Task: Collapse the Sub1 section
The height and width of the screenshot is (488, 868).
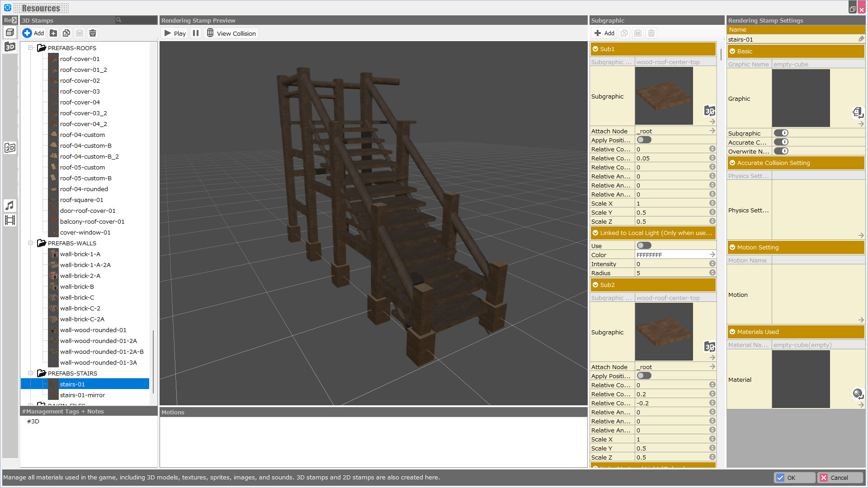Action: coord(596,49)
